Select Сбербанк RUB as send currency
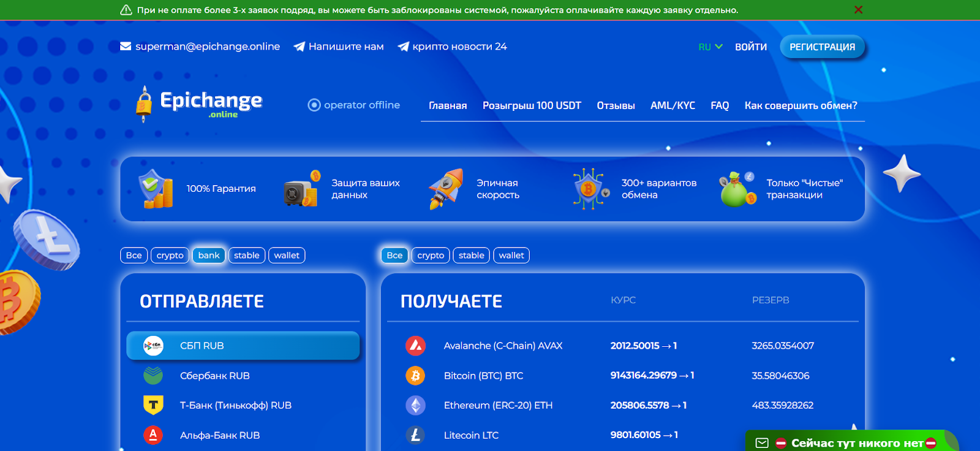This screenshot has width=980, height=451. point(243,376)
